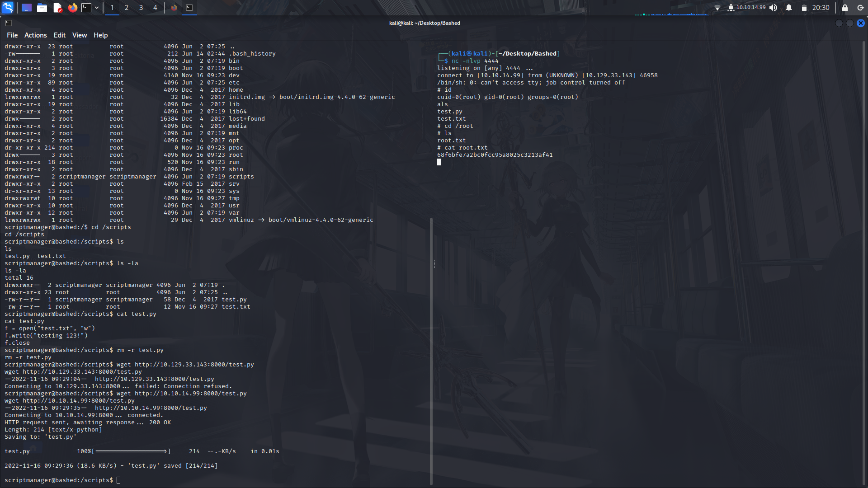Log out using the power icon
This screenshot has height=488, width=868.
coord(860,7)
